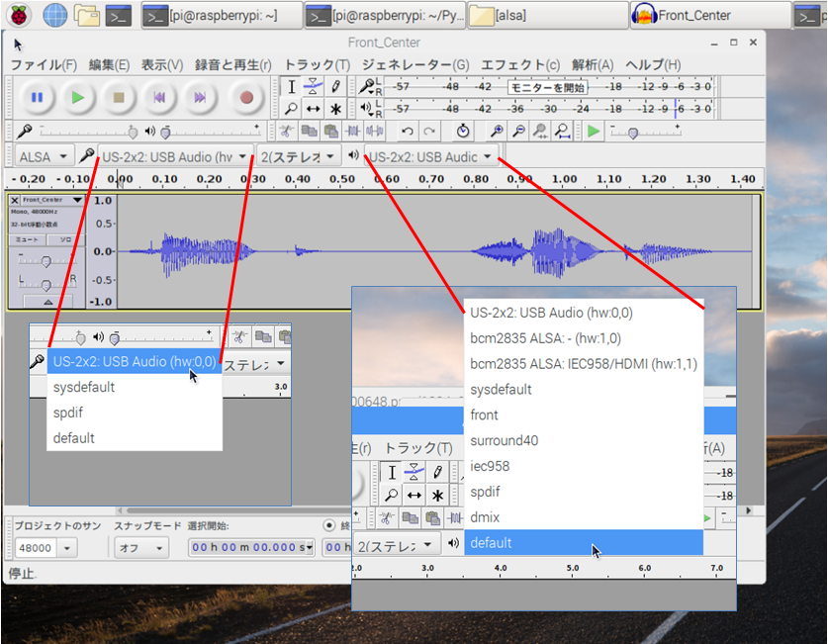Zoom in on the waveform

point(497,131)
